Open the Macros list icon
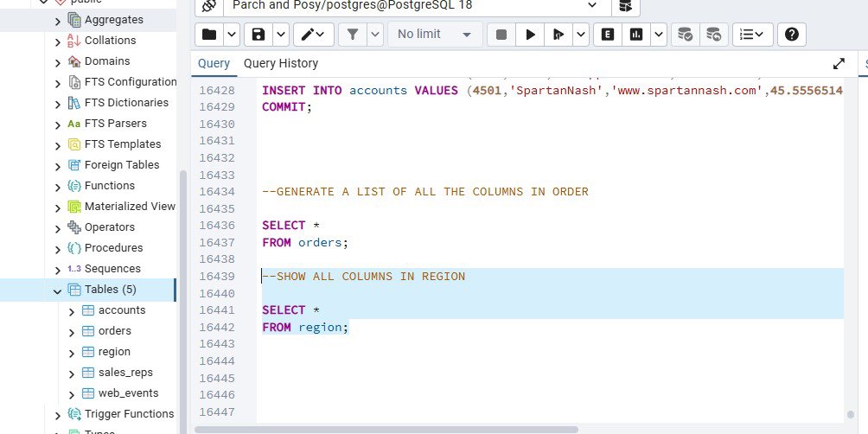868x434 pixels. coord(752,35)
